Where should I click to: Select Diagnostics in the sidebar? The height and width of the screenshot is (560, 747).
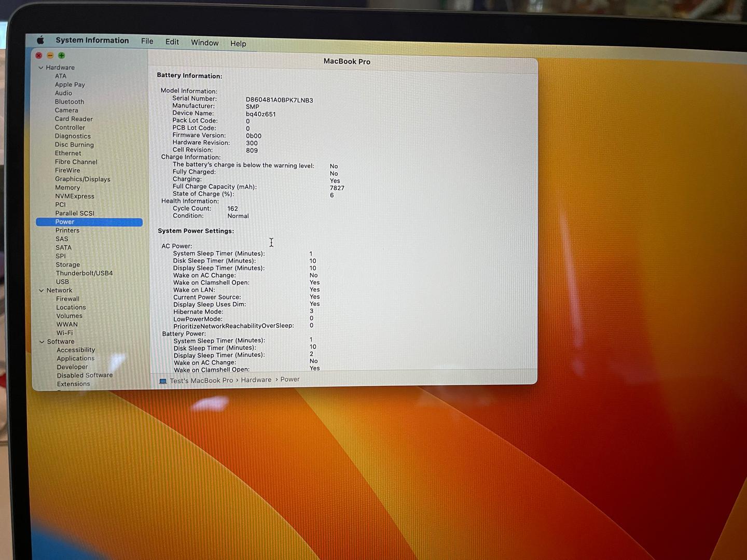coord(73,136)
